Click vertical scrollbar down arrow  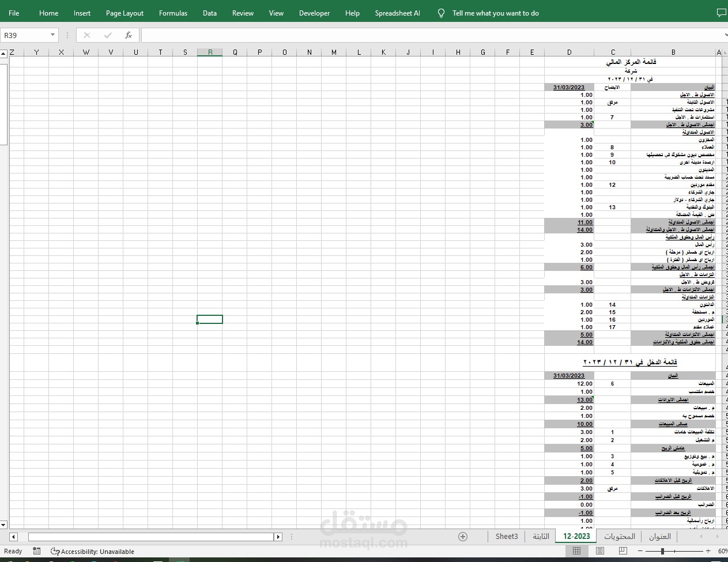point(3,525)
